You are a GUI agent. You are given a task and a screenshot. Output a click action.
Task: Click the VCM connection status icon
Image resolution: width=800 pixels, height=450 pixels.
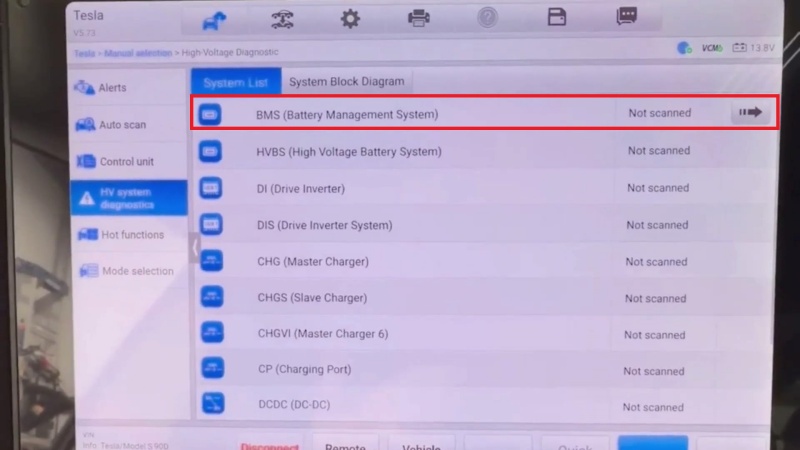[712, 48]
